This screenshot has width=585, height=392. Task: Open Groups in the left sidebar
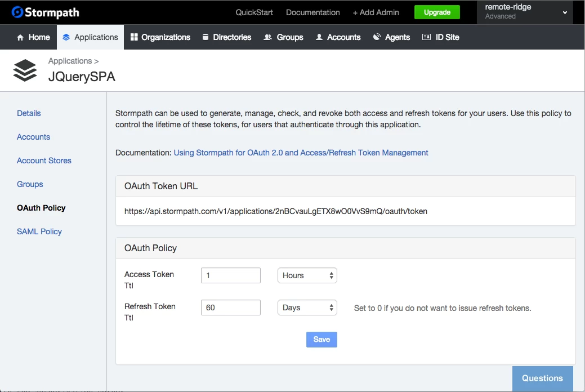(x=30, y=184)
